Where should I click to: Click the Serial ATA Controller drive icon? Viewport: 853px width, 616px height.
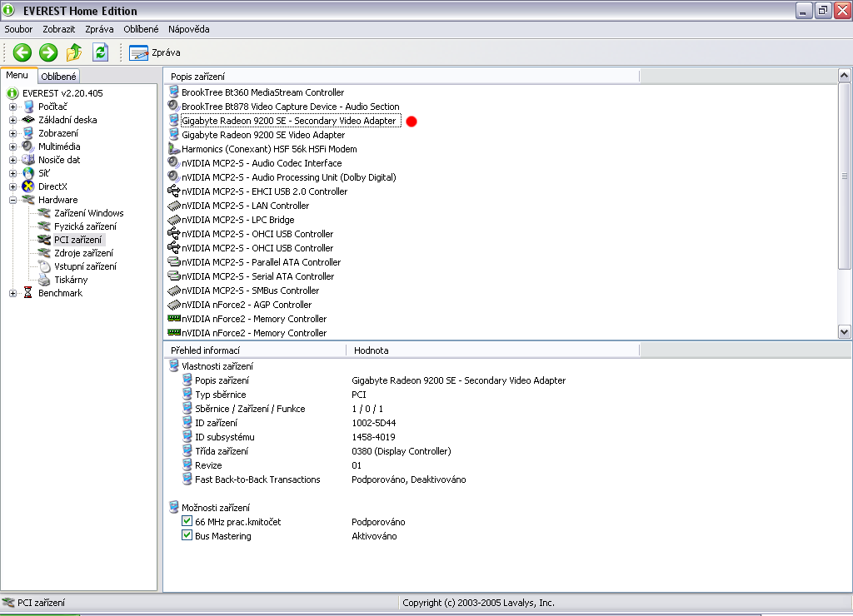click(x=173, y=276)
